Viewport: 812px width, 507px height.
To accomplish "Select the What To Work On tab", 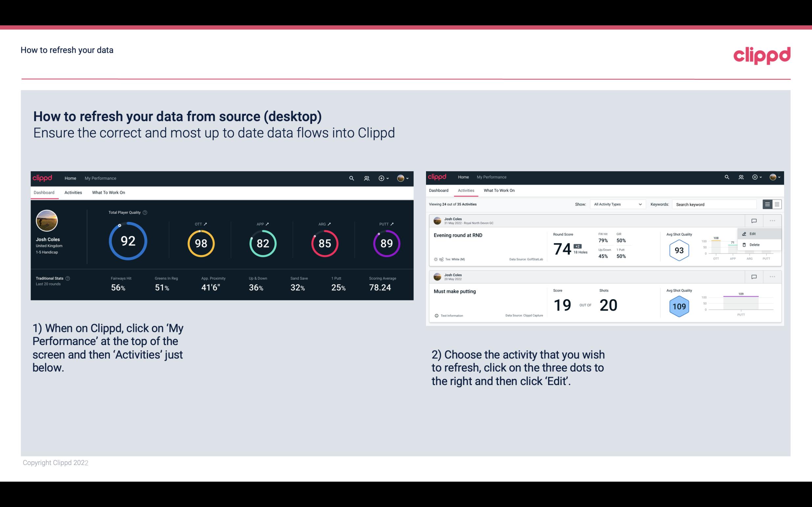I will pos(108,192).
